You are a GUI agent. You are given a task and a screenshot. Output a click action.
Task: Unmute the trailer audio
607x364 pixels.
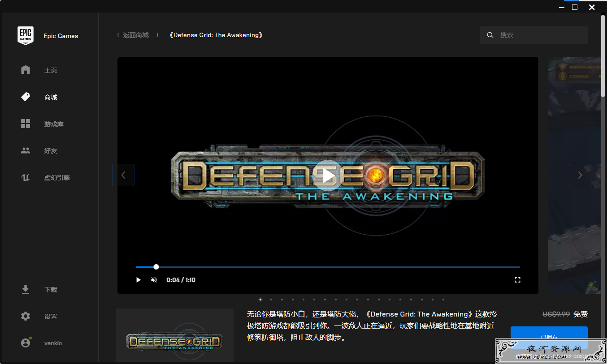pyautogui.click(x=154, y=280)
